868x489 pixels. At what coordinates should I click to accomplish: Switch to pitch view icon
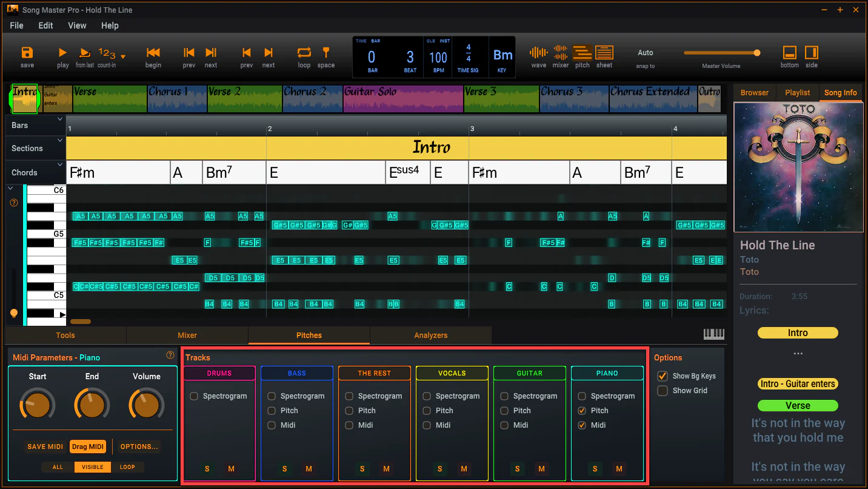coord(583,53)
